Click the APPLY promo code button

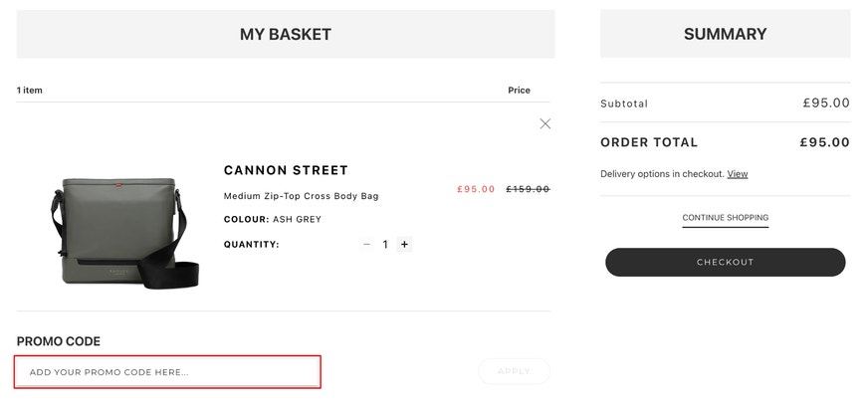point(514,371)
